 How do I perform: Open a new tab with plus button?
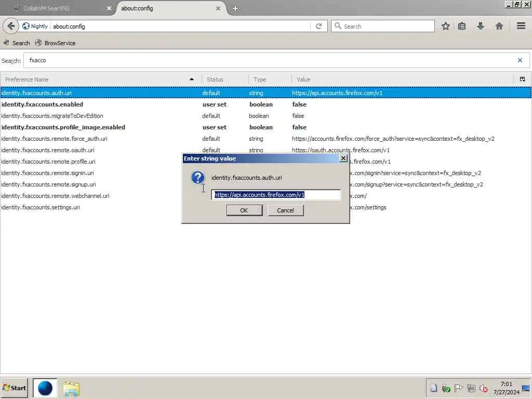tap(235, 8)
